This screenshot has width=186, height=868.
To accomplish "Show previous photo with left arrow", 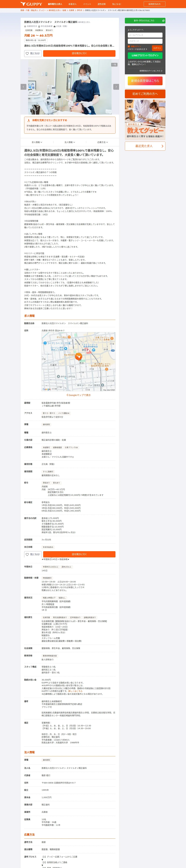I will tap(24, 87).
